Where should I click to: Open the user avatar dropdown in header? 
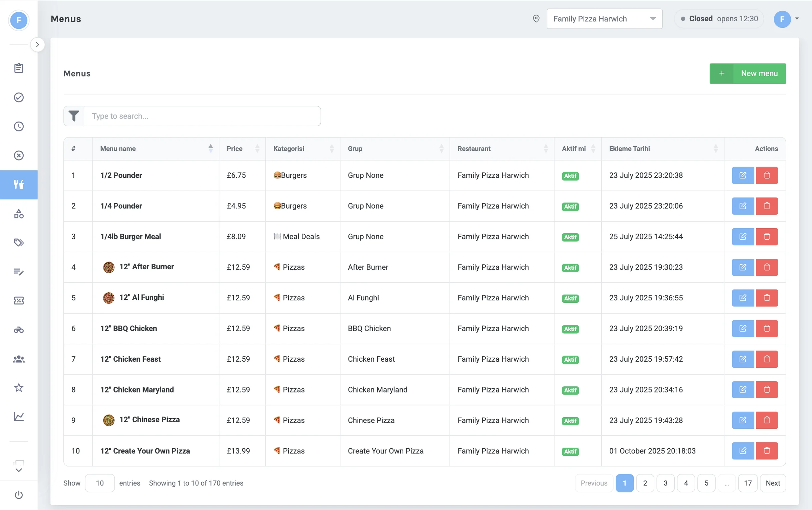786,19
